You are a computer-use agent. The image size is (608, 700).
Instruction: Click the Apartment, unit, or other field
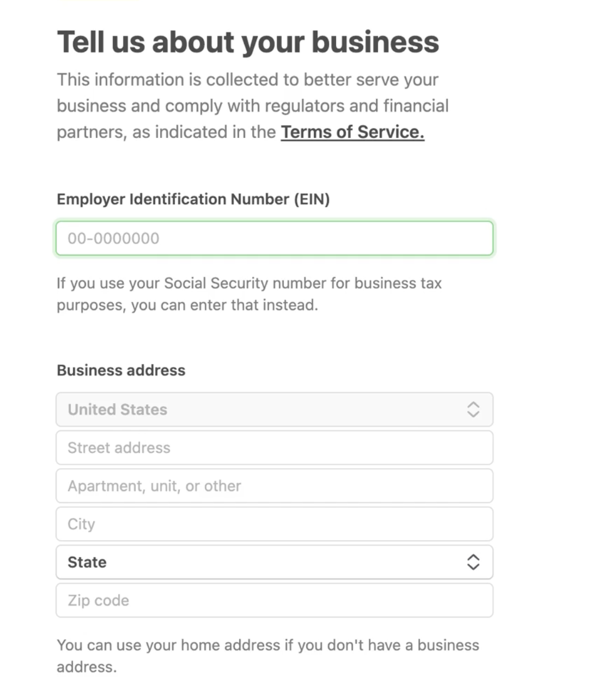click(275, 486)
